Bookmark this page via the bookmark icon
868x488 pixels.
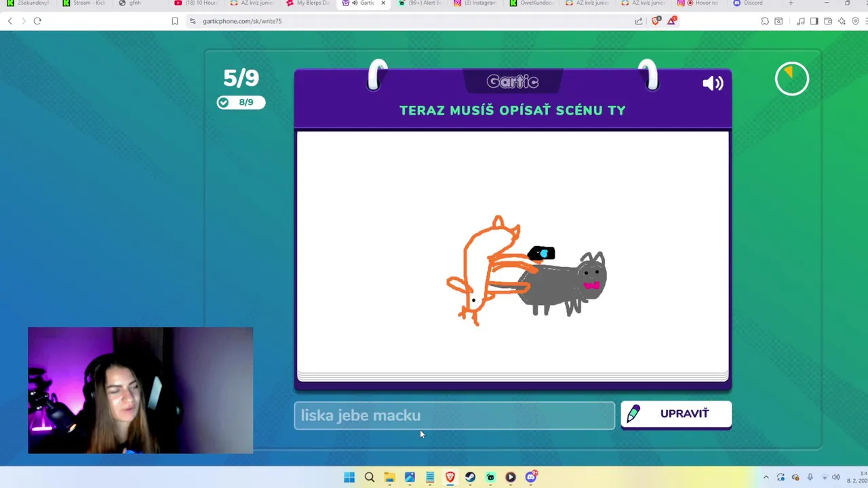[175, 21]
